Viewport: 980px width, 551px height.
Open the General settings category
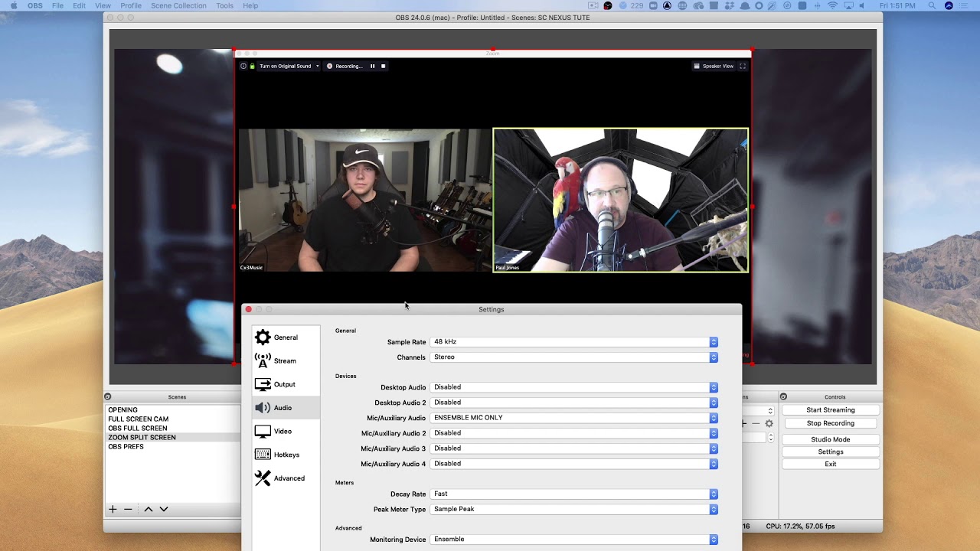286,337
